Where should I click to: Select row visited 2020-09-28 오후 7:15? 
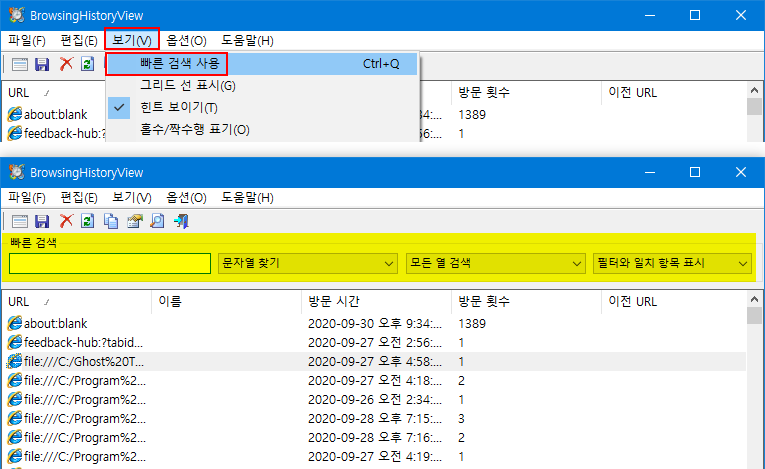(x=374, y=419)
